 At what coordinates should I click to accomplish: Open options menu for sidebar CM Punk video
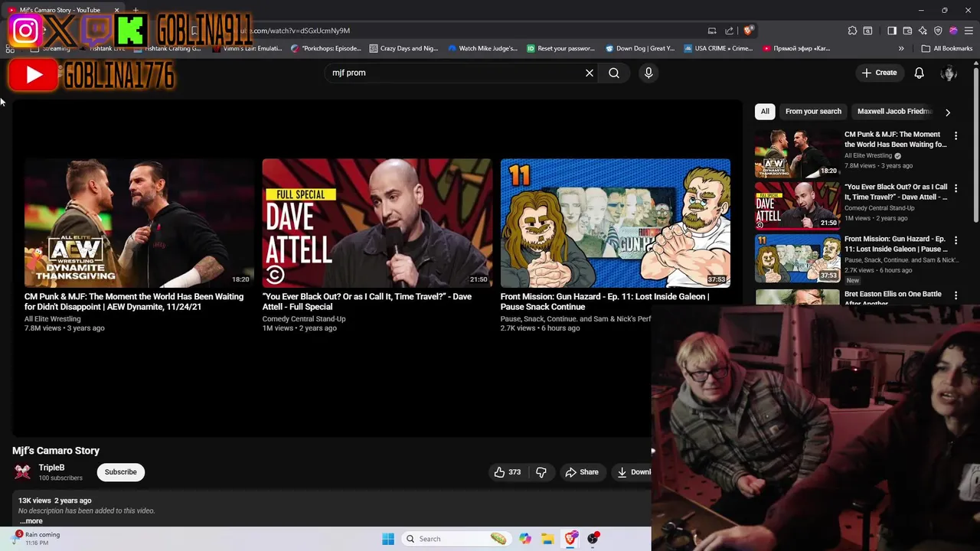click(x=955, y=135)
